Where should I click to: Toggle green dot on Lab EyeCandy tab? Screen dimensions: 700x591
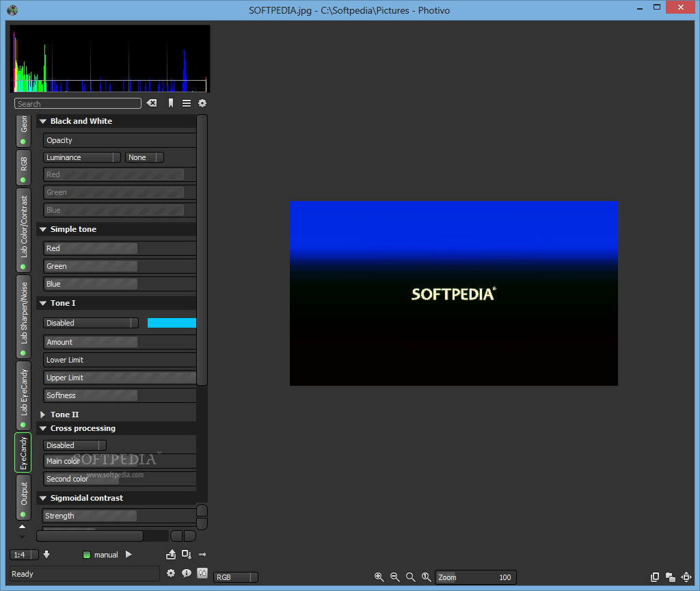tap(23, 424)
